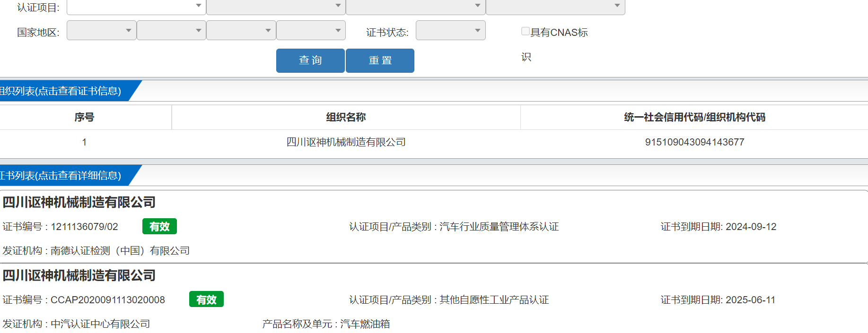This screenshot has height=333, width=868.
Task: Click the 序号 column header
Action: click(84, 117)
